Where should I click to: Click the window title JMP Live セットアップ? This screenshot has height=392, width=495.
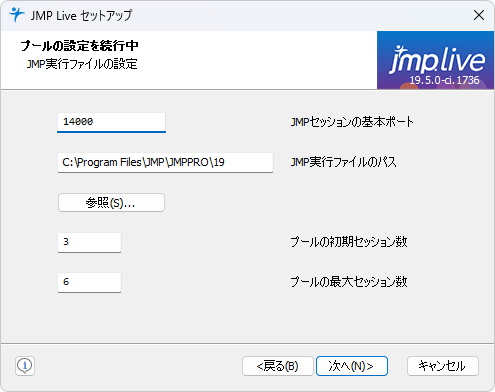coord(81,15)
